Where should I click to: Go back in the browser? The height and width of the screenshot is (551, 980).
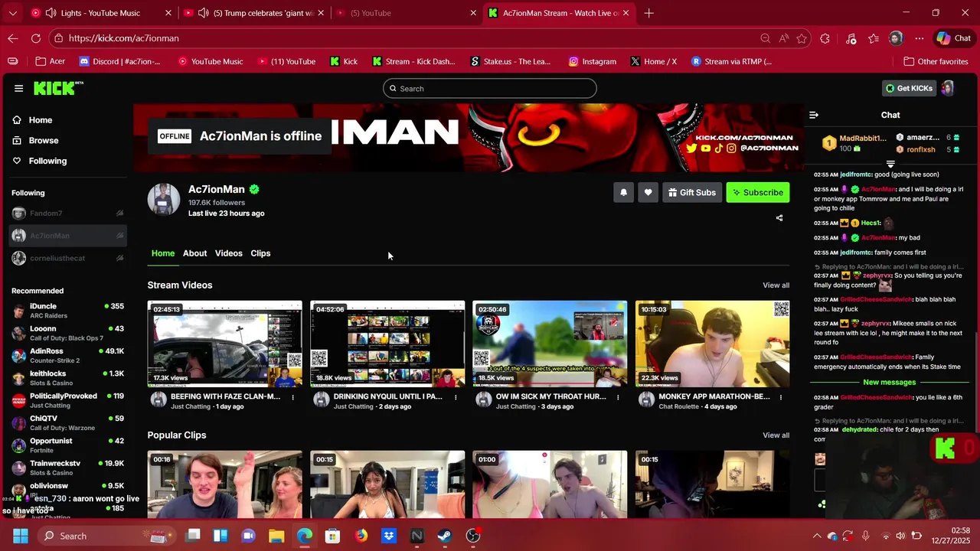13,38
